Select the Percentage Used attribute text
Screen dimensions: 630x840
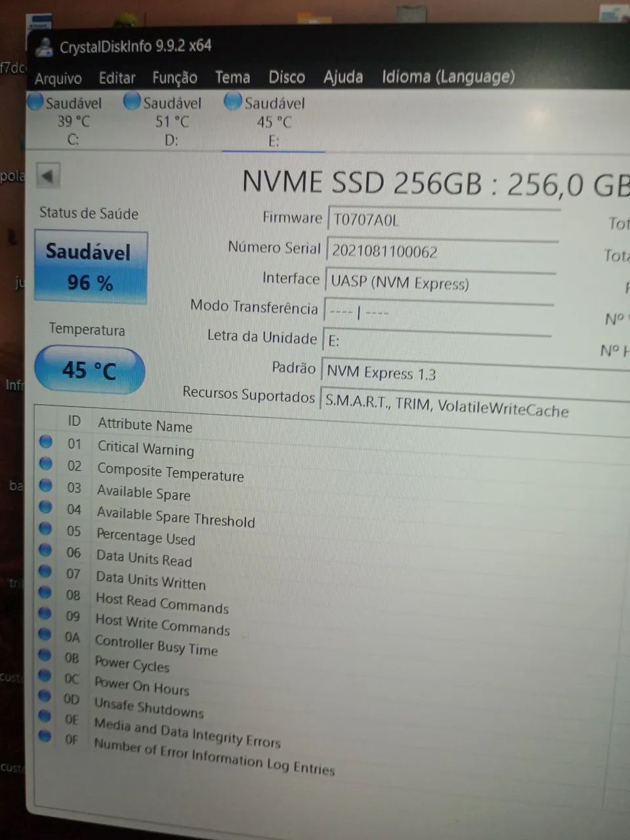tap(146, 537)
